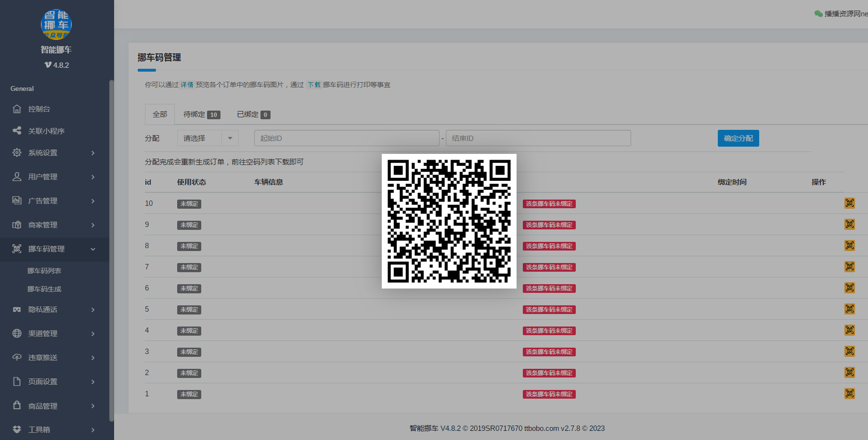Click the 商品管理 bag icon
Image resolution: width=868 pixels, height=440 pixels.
(17, 405)
